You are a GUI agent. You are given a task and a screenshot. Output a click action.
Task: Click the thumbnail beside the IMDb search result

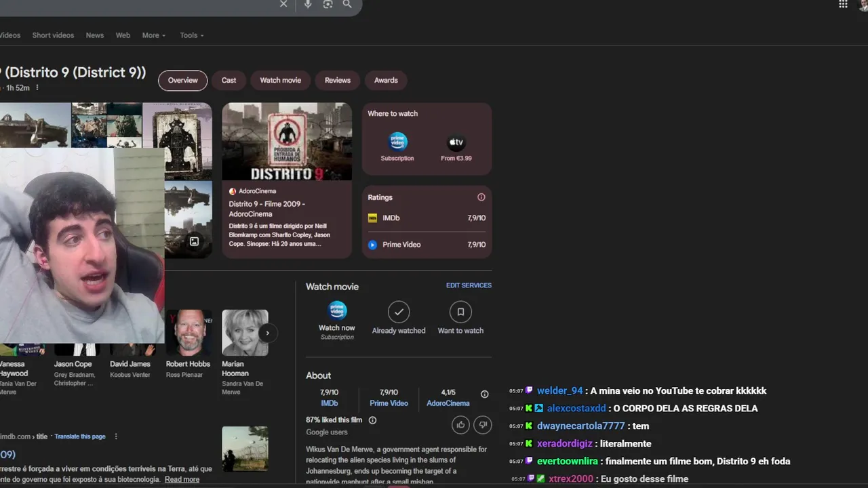[x=245, y=449]
